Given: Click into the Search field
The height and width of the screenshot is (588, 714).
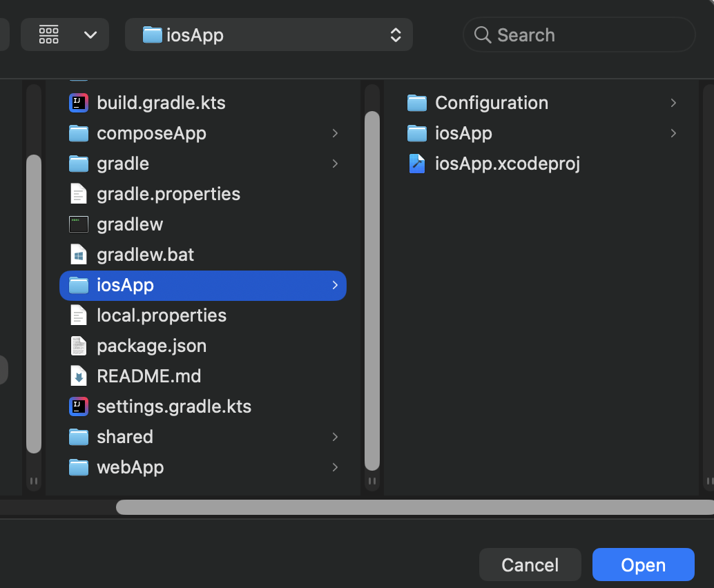Looking at the screenshot, I should [579, 35].
